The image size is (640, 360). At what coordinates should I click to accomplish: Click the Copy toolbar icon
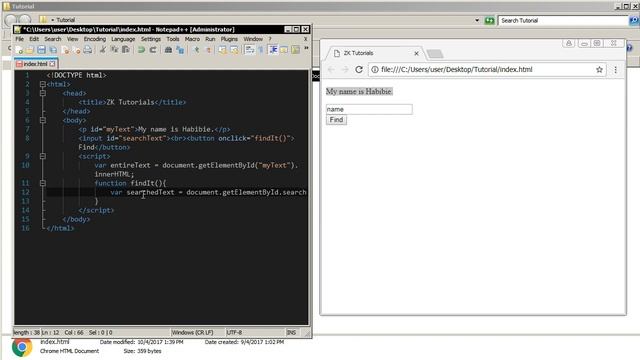point(114,50)
